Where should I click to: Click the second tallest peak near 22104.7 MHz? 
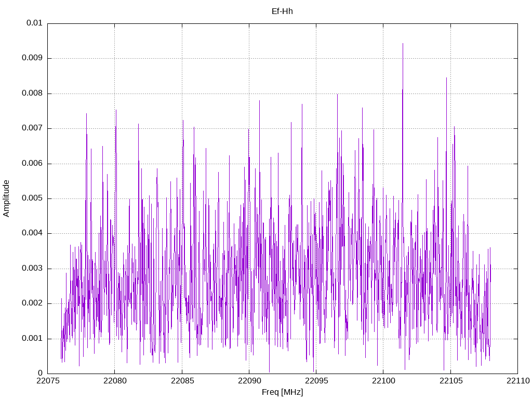(446, 78)
